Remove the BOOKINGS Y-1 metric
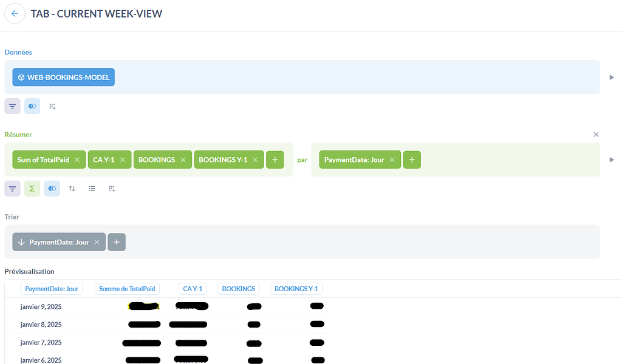 (255, 160)
